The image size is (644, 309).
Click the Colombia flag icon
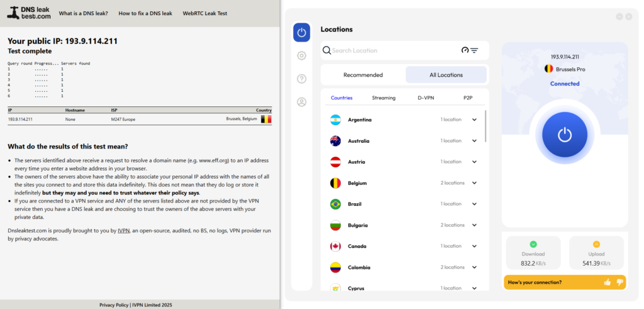coord(336,267)
